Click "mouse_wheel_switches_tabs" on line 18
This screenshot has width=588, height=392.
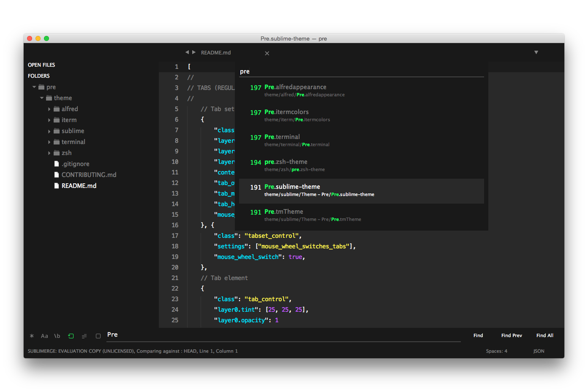pos(304,246)
